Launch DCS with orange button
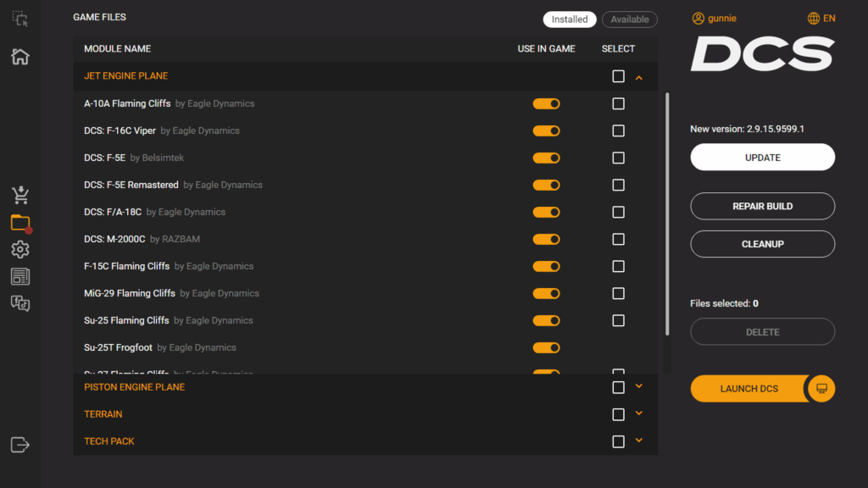The image size is (868, 488). pos(749,388)
